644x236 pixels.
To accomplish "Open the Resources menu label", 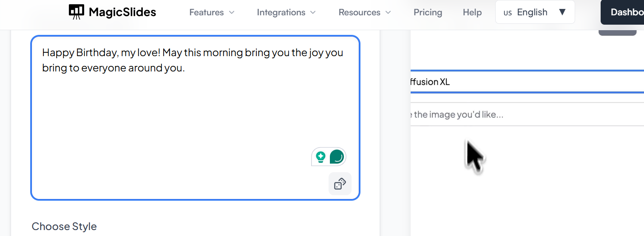I will pos(359,12).
